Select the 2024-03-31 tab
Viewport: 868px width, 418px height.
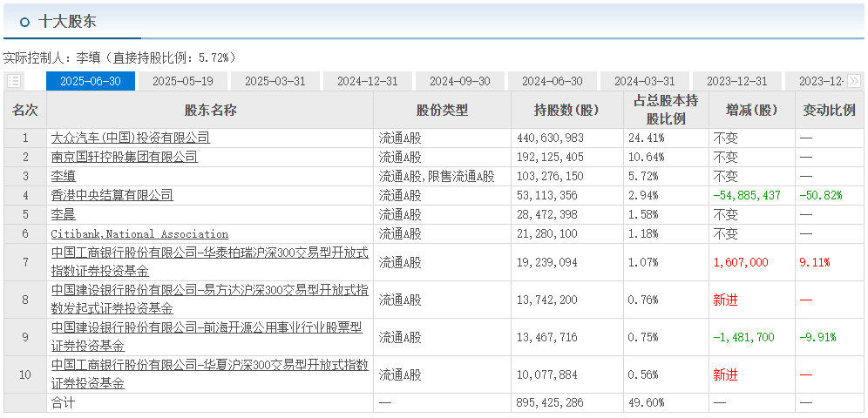pos(644,81)
